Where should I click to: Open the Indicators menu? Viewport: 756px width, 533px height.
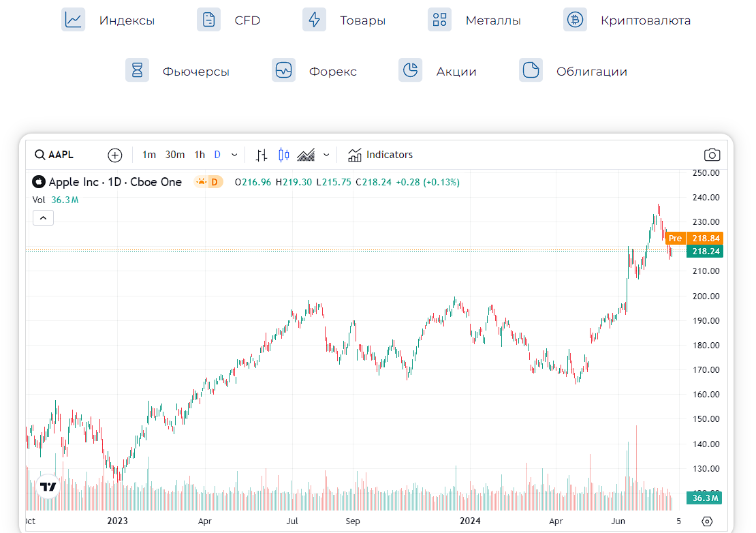pyautogui.click(x=381, y=155)
